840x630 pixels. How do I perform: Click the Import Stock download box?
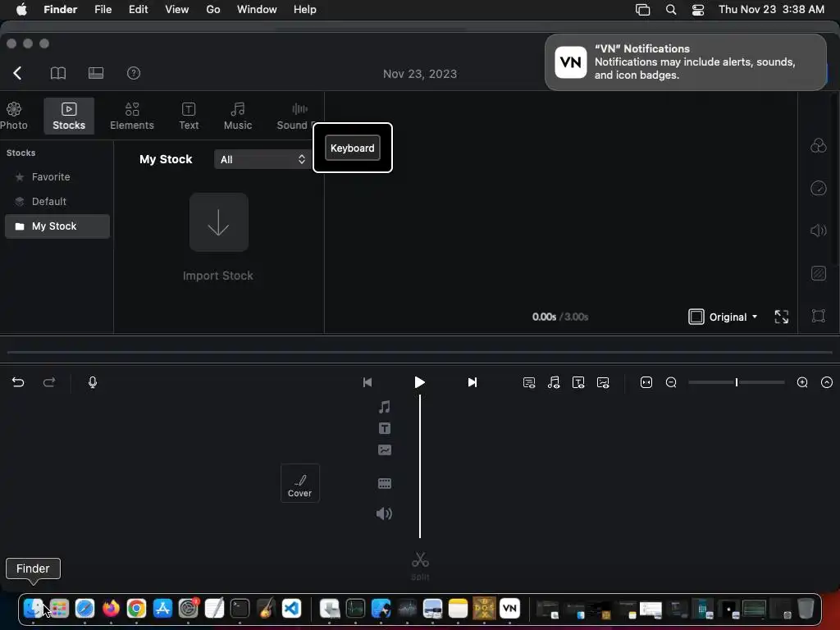tap(218, 222)
